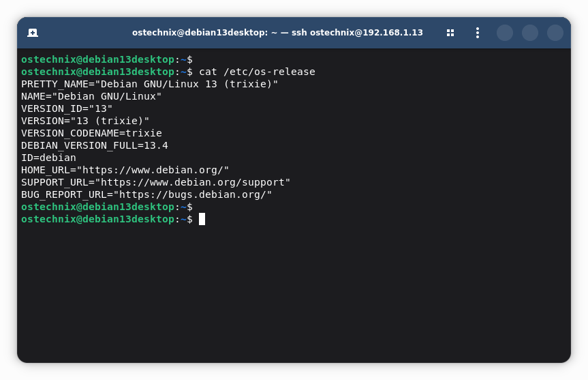Click the BUG_REPORT_URL https://bugs.debian.org/ link
Image resolution: width=588 pixels, height=380 pixels.
click(192, 195)
